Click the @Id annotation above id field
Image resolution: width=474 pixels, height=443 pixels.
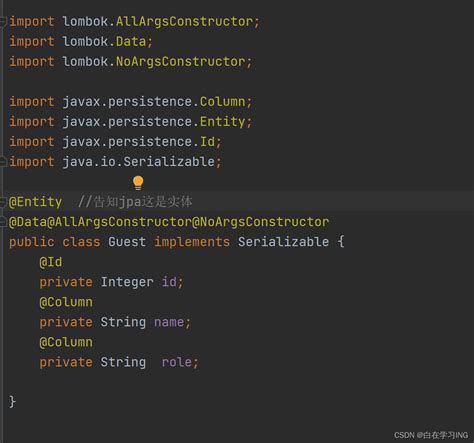point(51,262)
